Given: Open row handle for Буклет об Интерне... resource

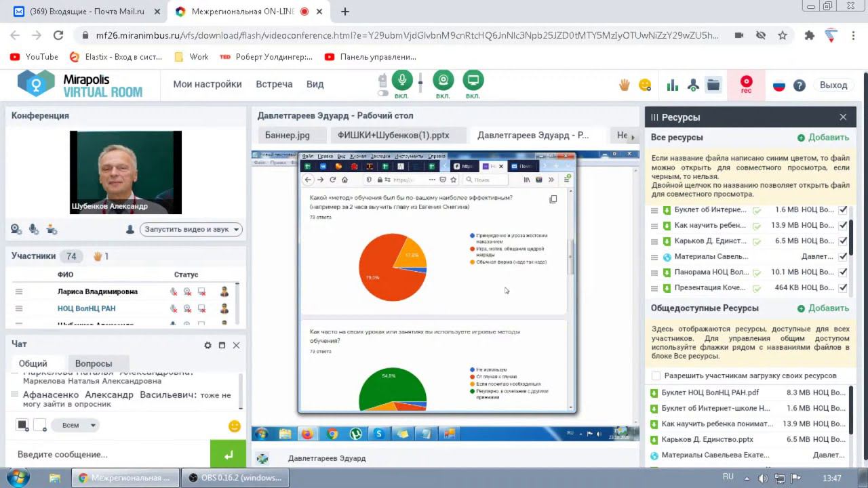Looking at the screenshot, I should click(x=654, y=210).
